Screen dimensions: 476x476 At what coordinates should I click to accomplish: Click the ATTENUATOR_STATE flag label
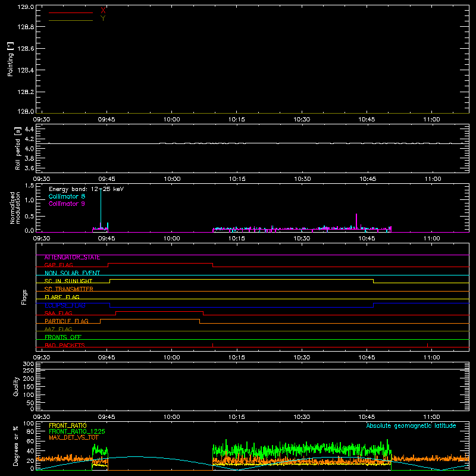tap(72, 258)
